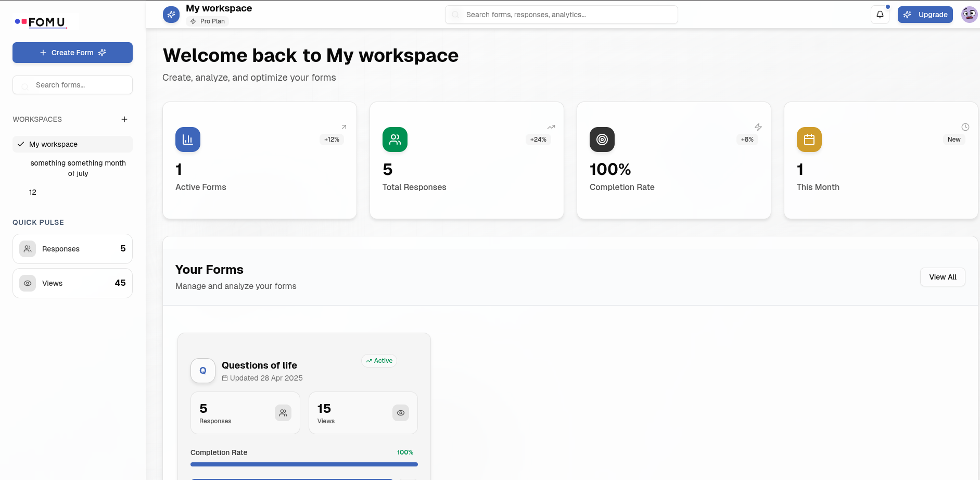
Task: Click the Q form avatar icon
Action: [x=203, y=371]
